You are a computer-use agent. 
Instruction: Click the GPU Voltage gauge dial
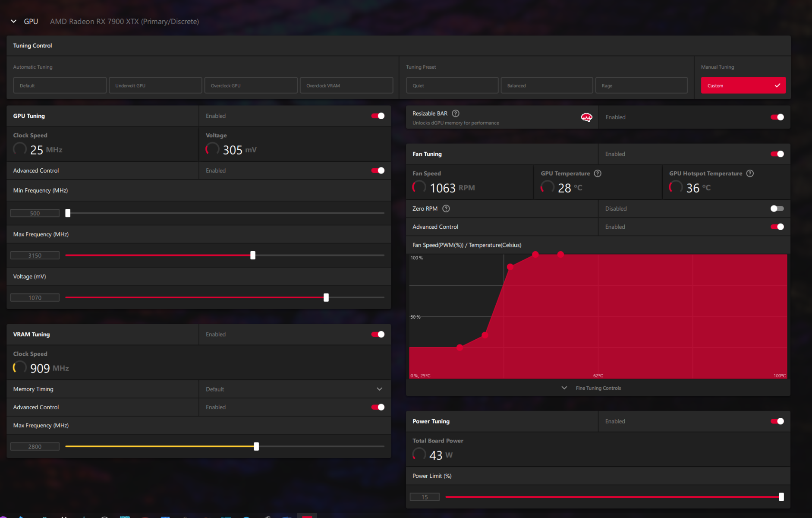pos(212,149)
